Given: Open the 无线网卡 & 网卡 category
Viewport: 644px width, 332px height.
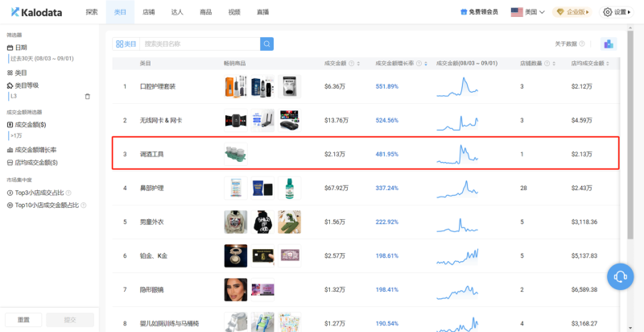Looking at the screenshot, I should [x=161, y=120].
